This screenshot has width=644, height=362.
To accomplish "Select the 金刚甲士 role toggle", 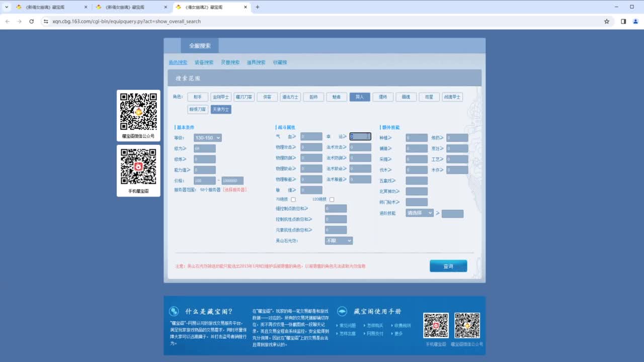I will 221,97.
